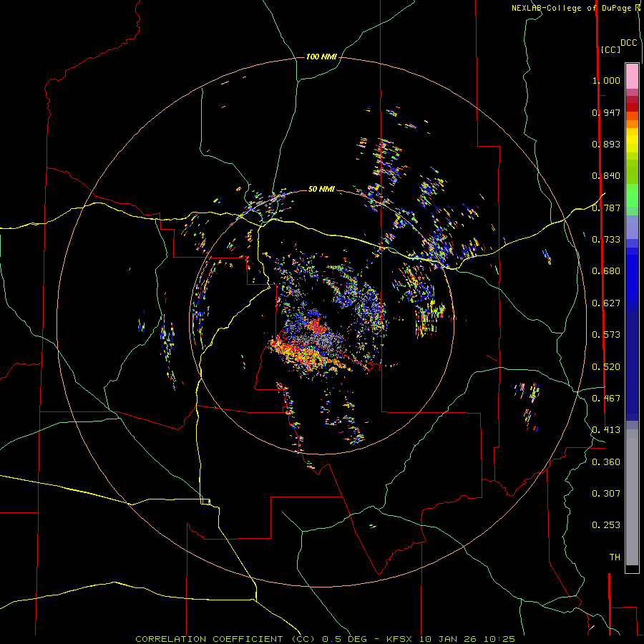Pick the red swatch on the color bar
Screen dimensions: 644x644
(632, 107)
